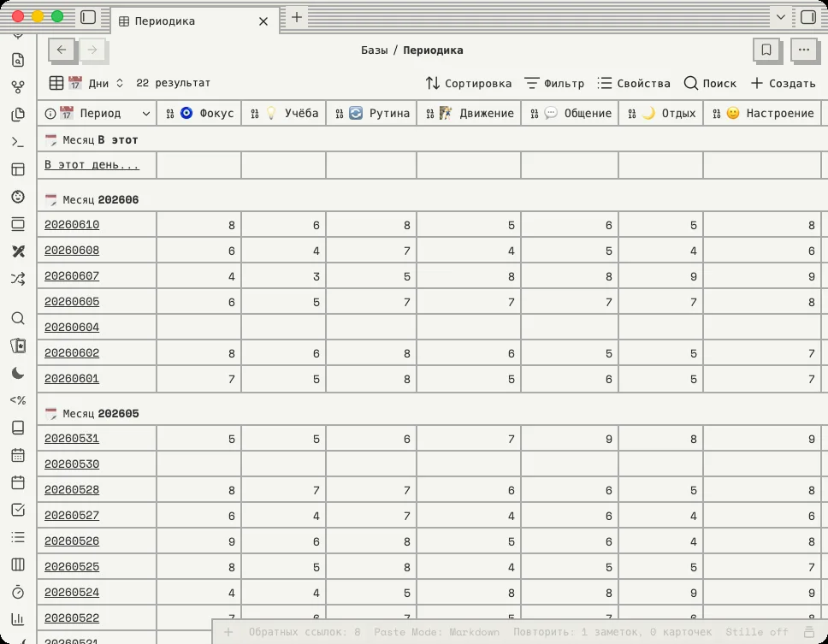This screenshot has width=828, height=644.
Task: Open the Фильтр filter menu
Action: tap(554, 84)
